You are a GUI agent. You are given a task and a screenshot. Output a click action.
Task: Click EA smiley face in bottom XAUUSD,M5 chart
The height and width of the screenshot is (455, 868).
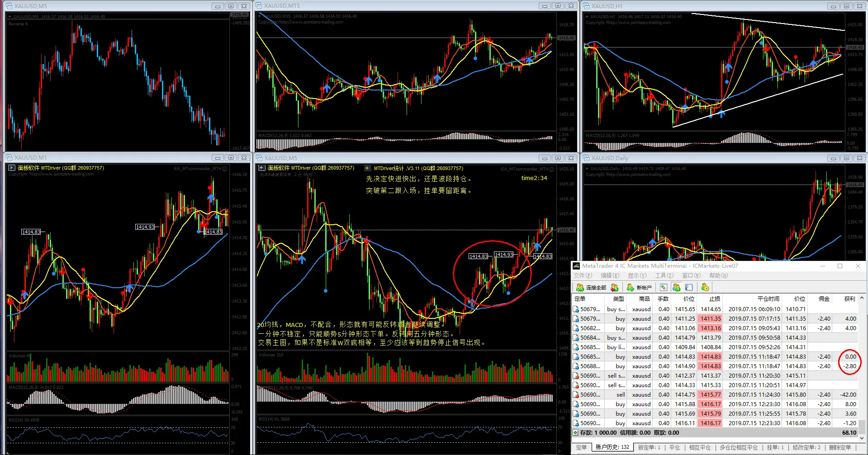[552, 169]
